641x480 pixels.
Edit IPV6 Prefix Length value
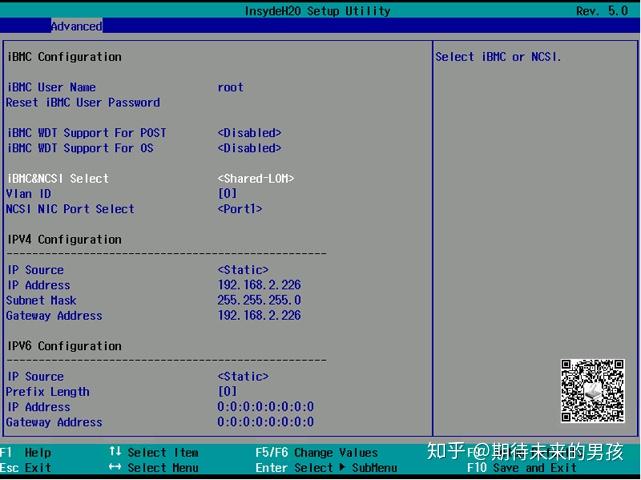[x=227, y=392]
